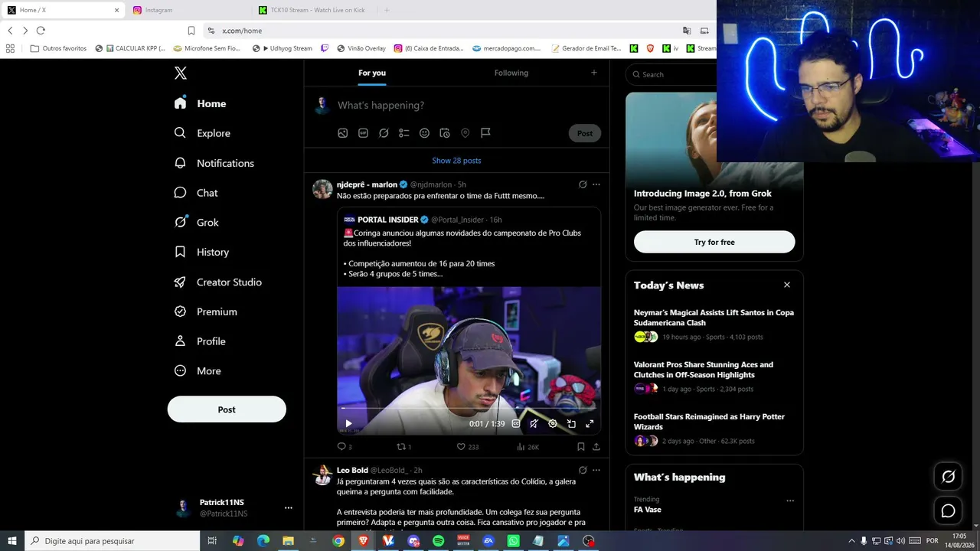The height and width of the screenshot is (551, 980).
Task: Open the Udhyog Stream bookmark
Action: pos(282,48)
